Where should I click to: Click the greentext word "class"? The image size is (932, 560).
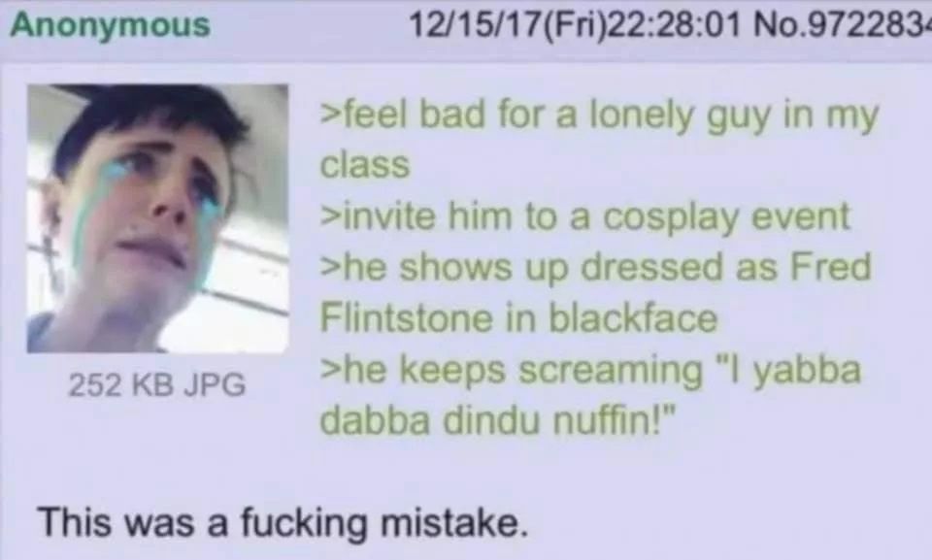(x=365, y=165)
